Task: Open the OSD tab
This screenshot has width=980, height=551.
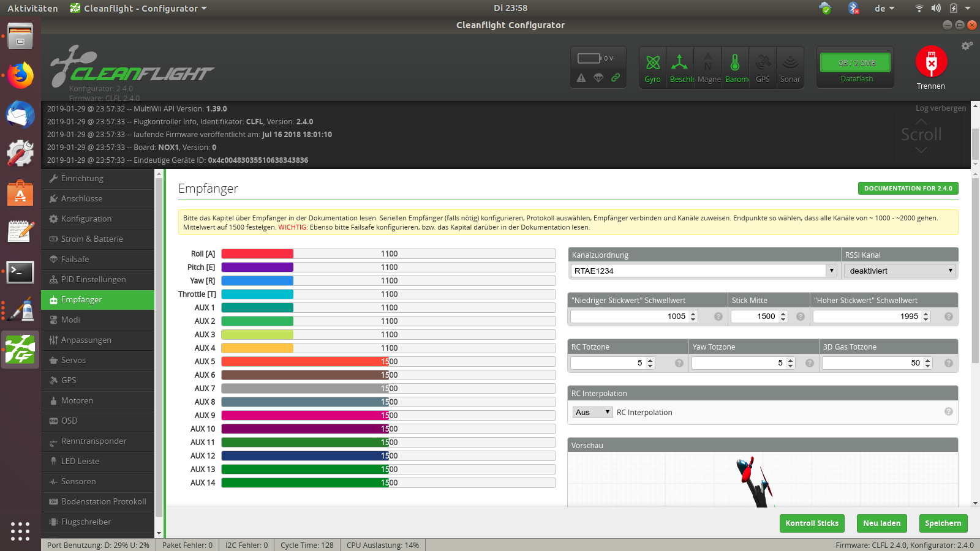Action: (x=97, y=421)
